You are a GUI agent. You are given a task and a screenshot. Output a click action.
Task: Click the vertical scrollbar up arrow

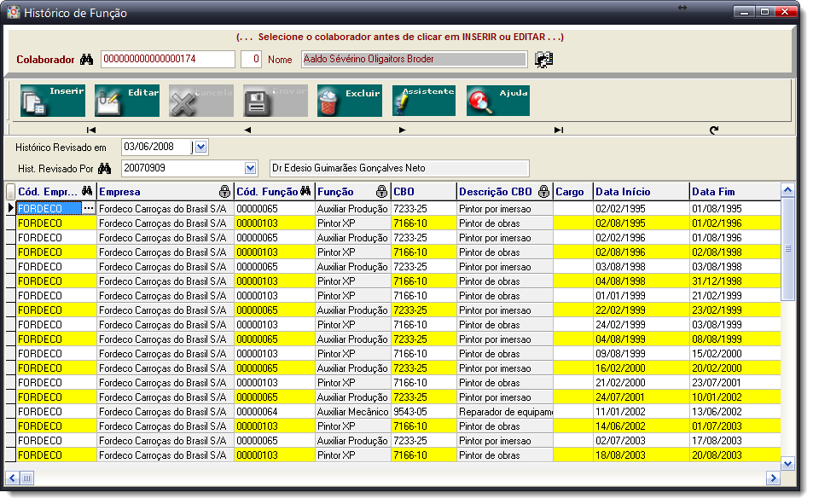point(787,190)
